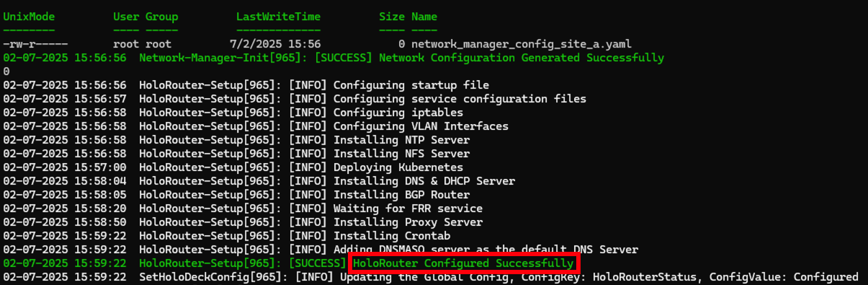The height and width of the screenshot is (285, 868).
Task: Click Network Configuration Generated Successfully line
Action: click(x=334, y=58)
